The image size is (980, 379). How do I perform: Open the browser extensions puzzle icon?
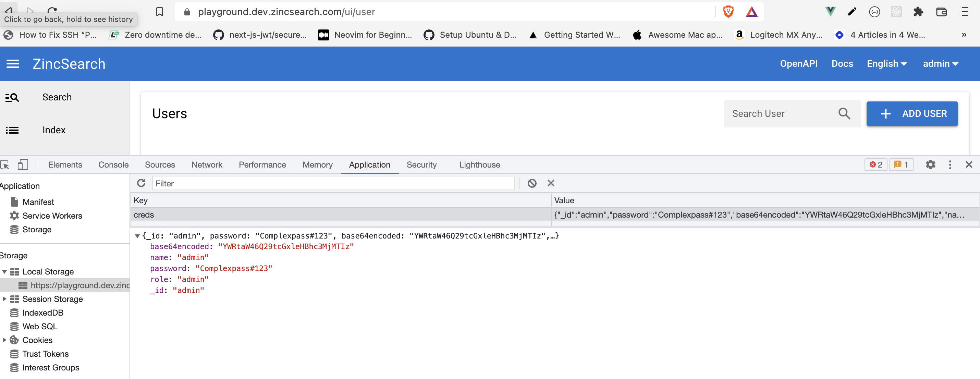coord(918,11)
